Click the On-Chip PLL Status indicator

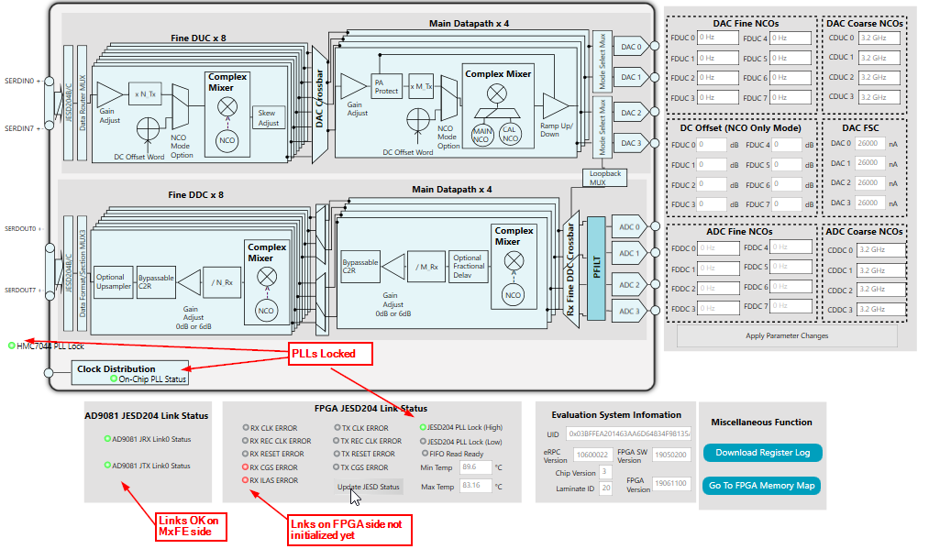tap(114, 379)
